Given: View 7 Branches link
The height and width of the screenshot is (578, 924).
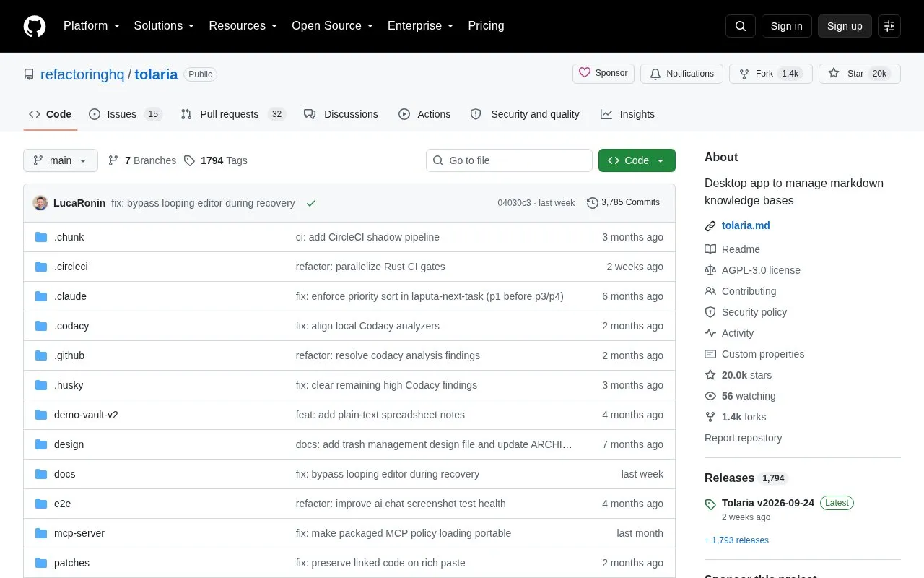Looking at the screenshot, I should coord(142,160).
